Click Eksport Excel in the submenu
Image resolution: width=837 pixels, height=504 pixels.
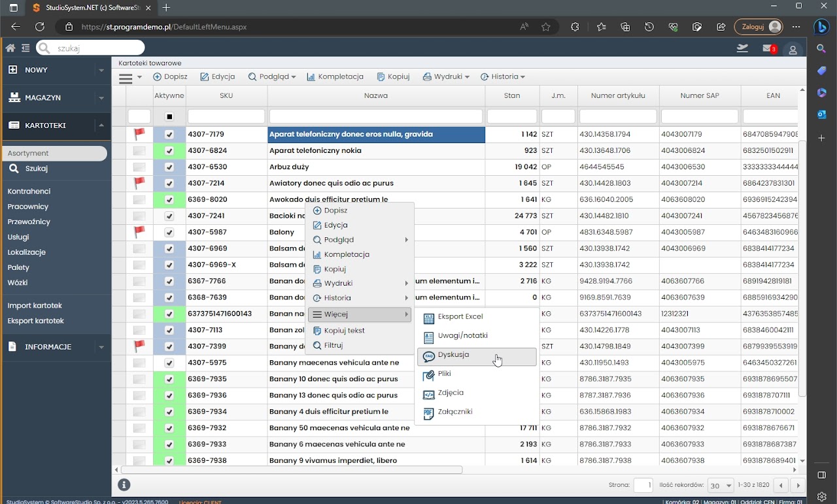click(460, 317)
